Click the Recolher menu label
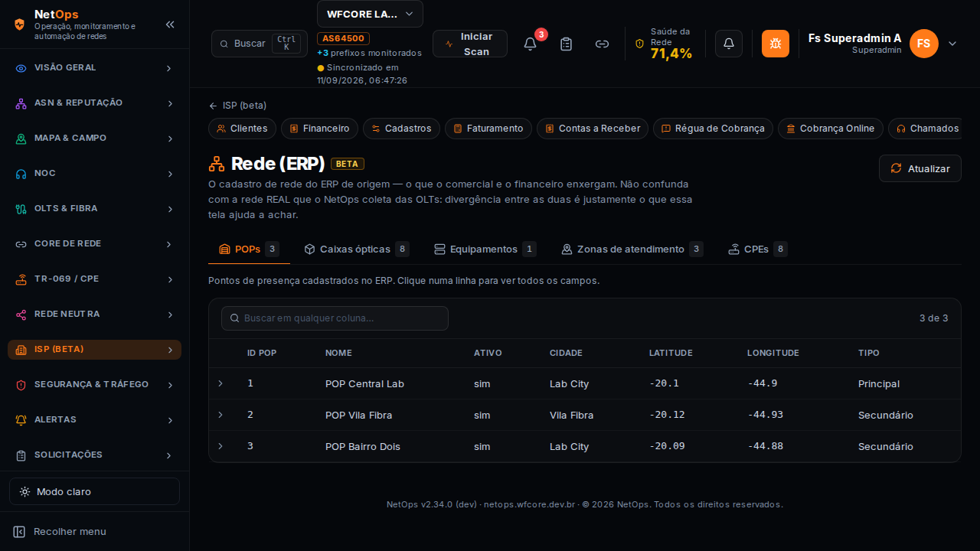This screenshot has width=980, height=551. 70,532
